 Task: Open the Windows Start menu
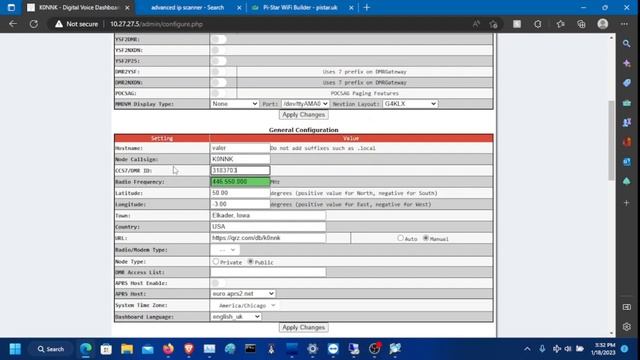point(15,349)
